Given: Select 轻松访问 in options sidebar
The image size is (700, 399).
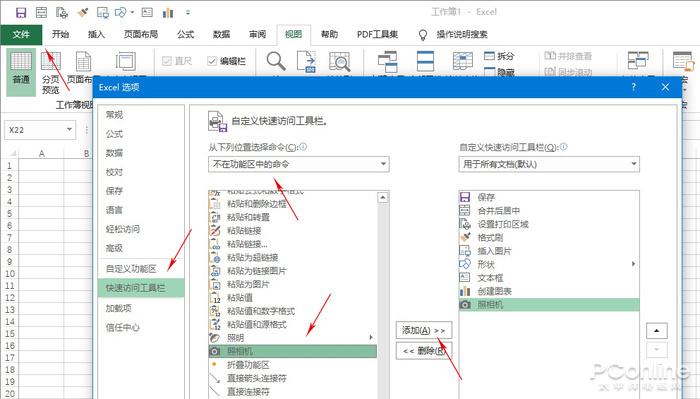Looking at the screenshot, I should click(x=141, y=229).
